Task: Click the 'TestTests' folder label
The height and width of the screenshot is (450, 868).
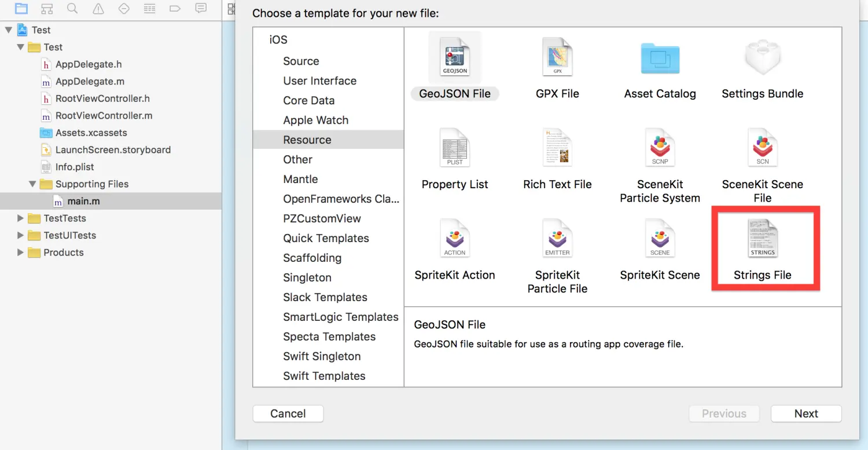Action: [65, 218]
